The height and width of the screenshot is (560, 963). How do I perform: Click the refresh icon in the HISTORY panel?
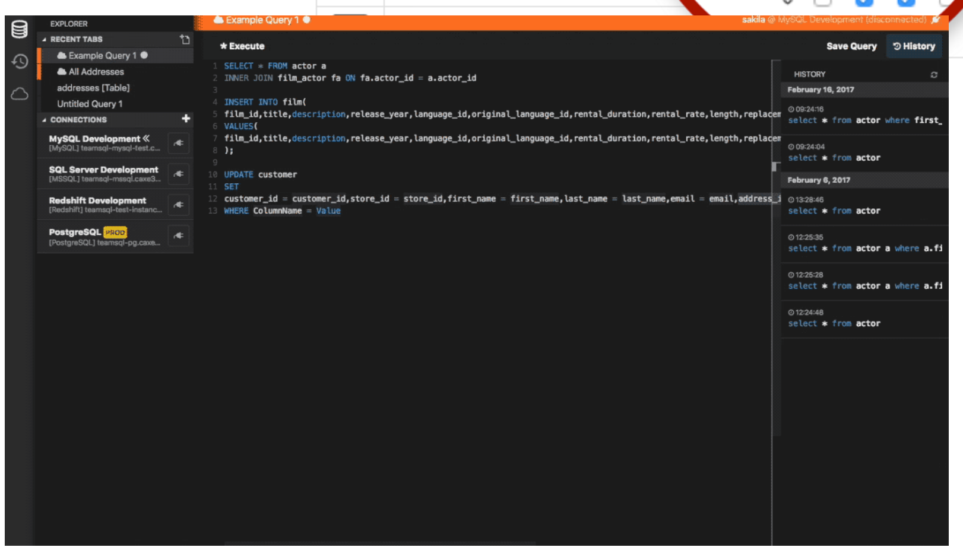pos(934,74)
